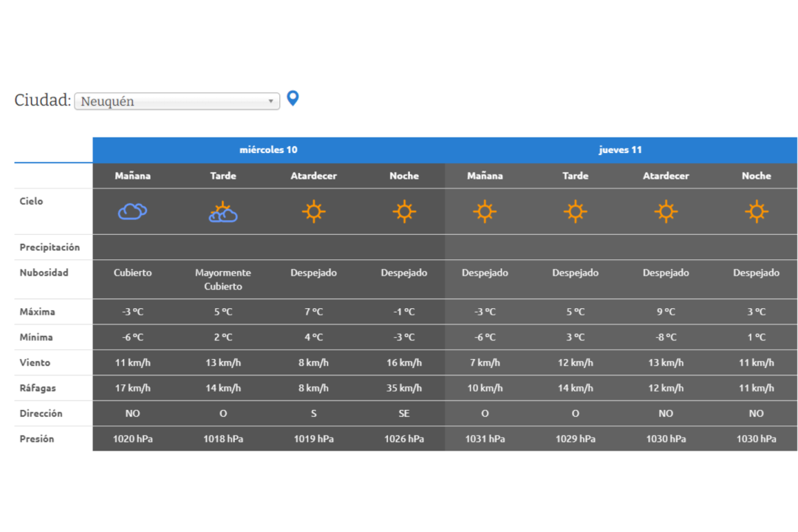This screenshot has height=532, width=798.
Task: Click the Viento row label
Action: tap(35, 363)
